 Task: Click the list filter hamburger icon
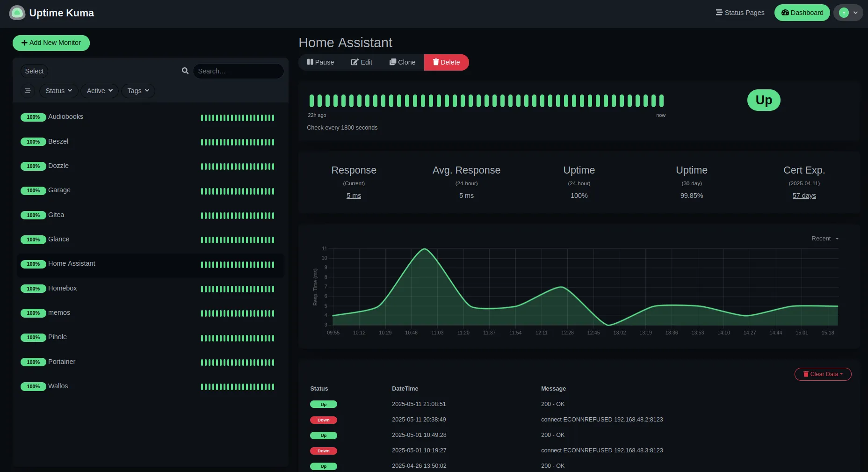coord(28,91)
